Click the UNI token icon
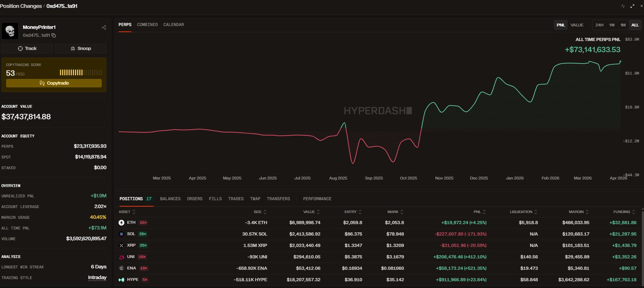The image size is (644, 288). (121, 257)
